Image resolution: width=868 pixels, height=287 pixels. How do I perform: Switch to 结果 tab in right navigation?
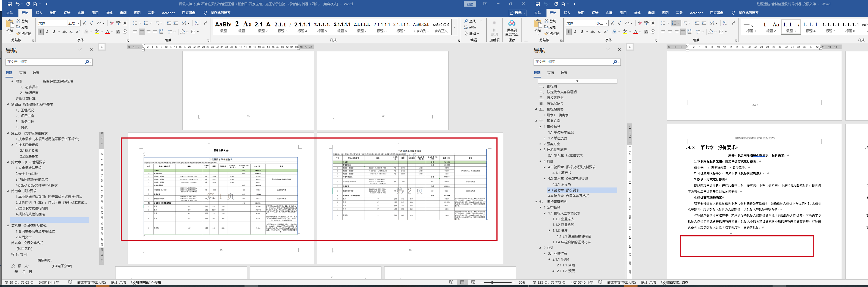tap(564, 73)
